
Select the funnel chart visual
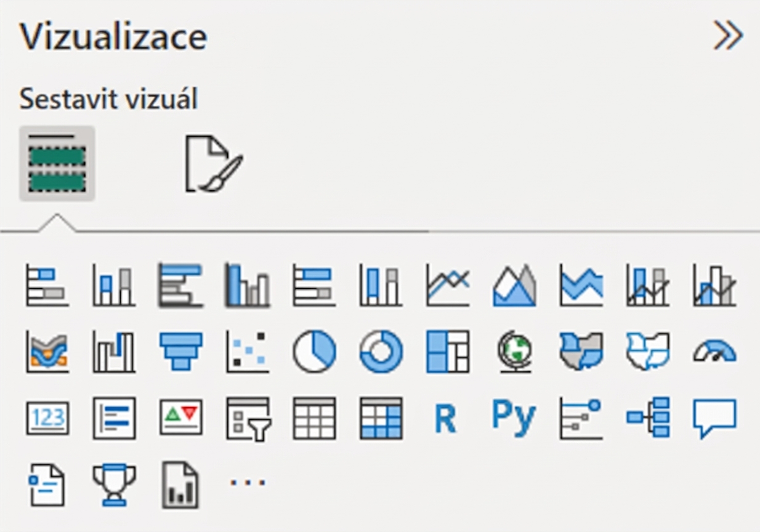(180, 352)
